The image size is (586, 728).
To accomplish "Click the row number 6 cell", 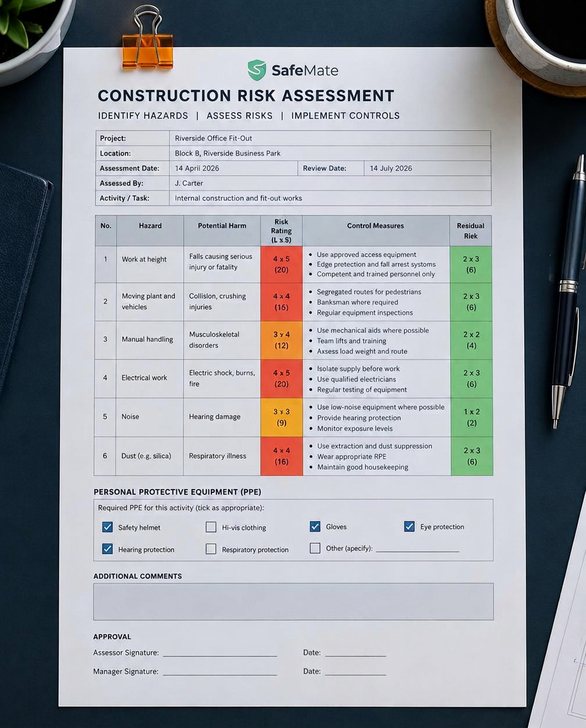I will (105, 456).
